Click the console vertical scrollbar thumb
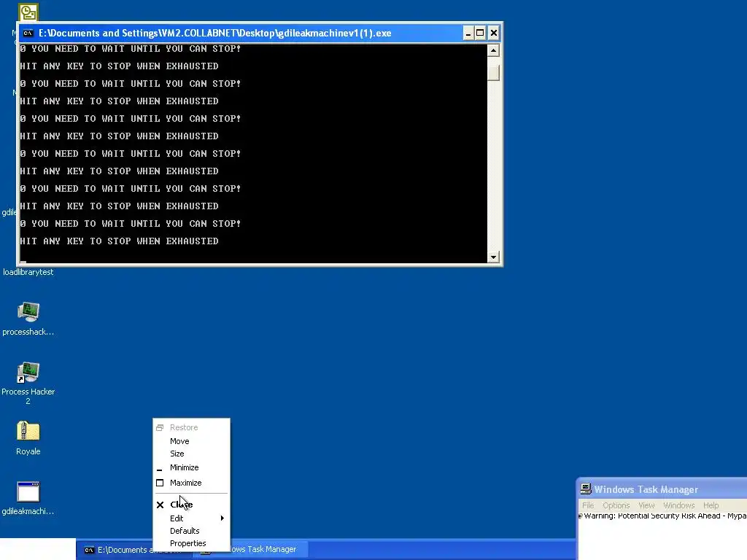747x560 pixels. pos(493,73)
